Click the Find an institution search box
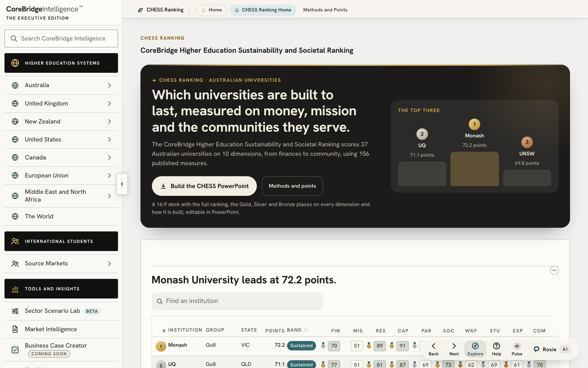This screenshot has height=368, width=588. [237, 301]
